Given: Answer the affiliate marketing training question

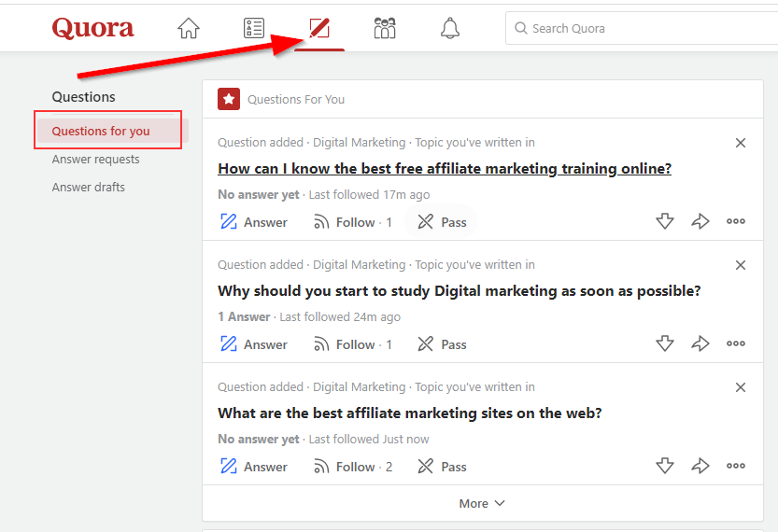Looking at the screenshot, I should (x=253, y=221).
